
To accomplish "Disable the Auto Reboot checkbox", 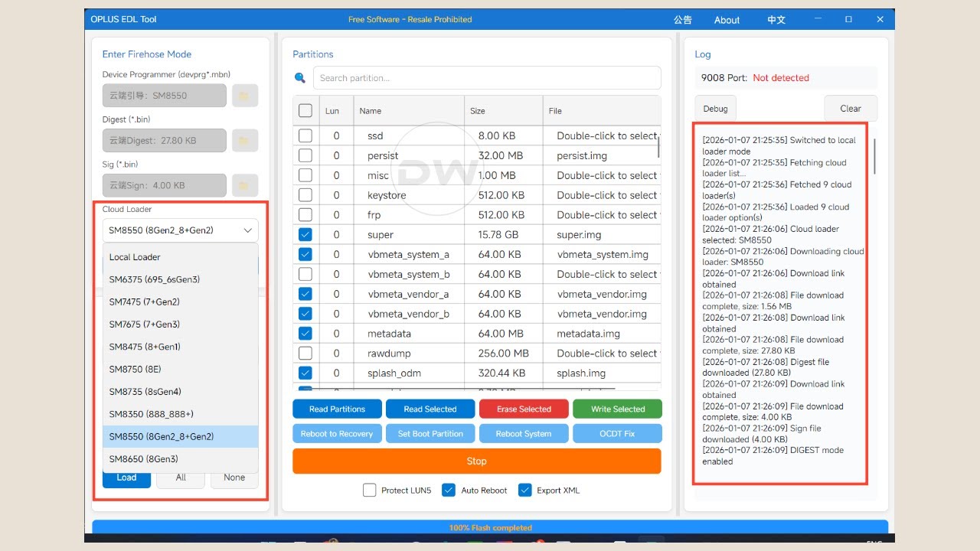I will click(x=449, y=491).
